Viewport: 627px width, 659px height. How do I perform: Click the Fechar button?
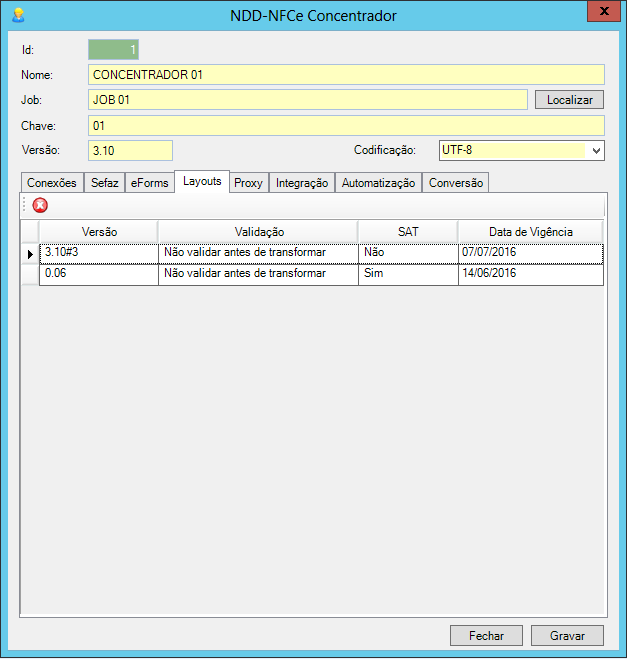point(486,636)
